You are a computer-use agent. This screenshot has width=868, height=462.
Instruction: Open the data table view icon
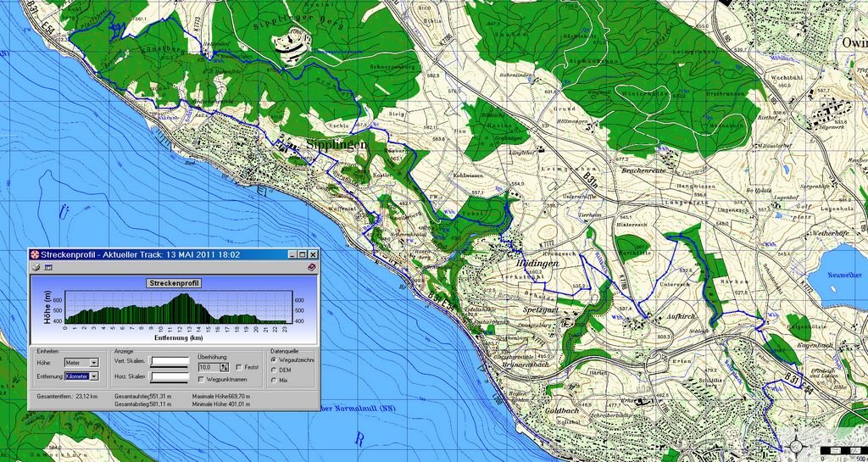[x=48, y=267]
